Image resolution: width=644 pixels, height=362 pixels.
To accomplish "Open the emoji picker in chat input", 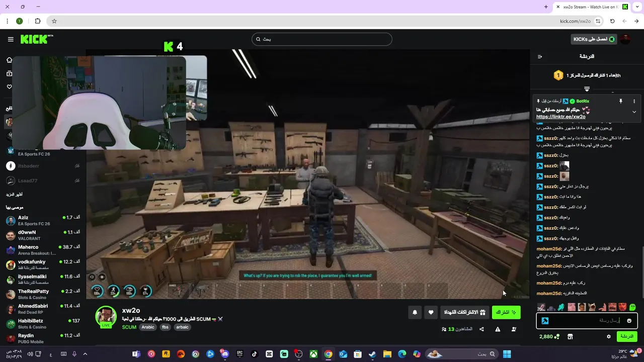I will pyautogui.click(x=629, y=321).
